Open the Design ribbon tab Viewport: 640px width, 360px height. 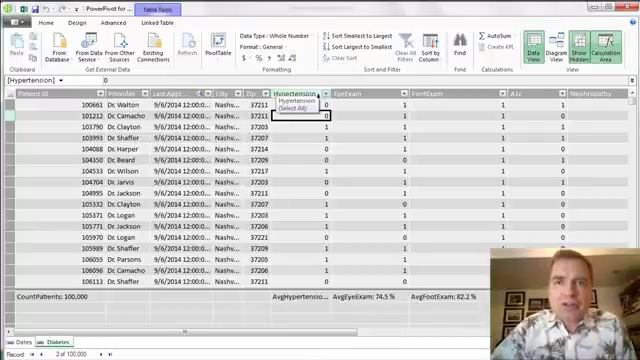click(77, 23)
